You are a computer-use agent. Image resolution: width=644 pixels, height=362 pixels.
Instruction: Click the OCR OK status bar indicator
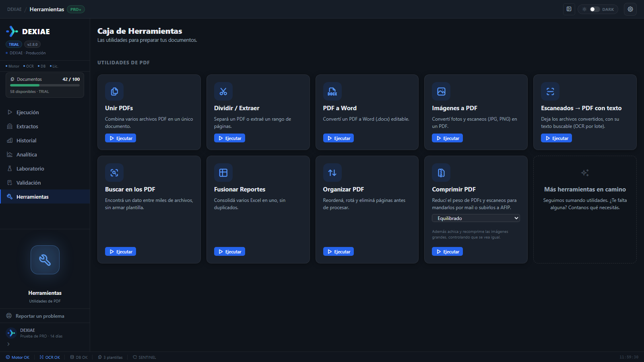50,357
